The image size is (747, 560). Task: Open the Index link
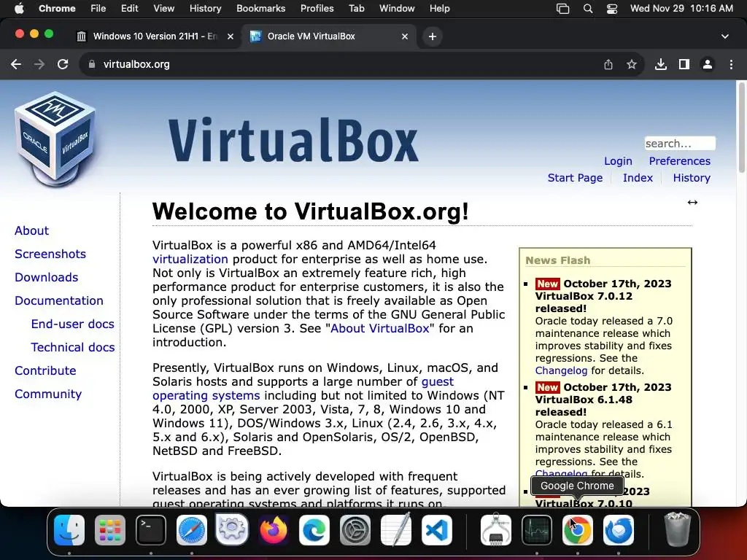click(638, 178)
